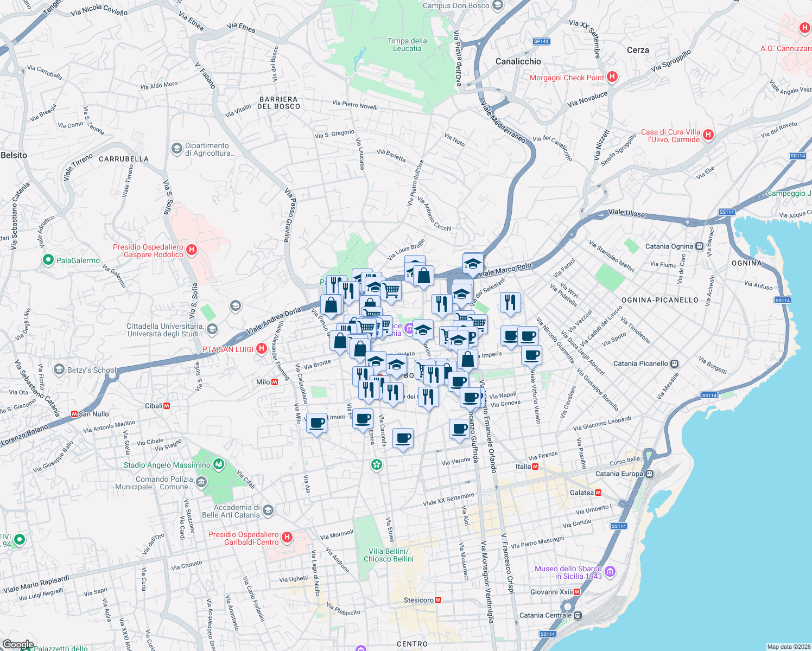Click the OGNINA-PICANELLO district label
812x651 pixels.
[659, 300]
